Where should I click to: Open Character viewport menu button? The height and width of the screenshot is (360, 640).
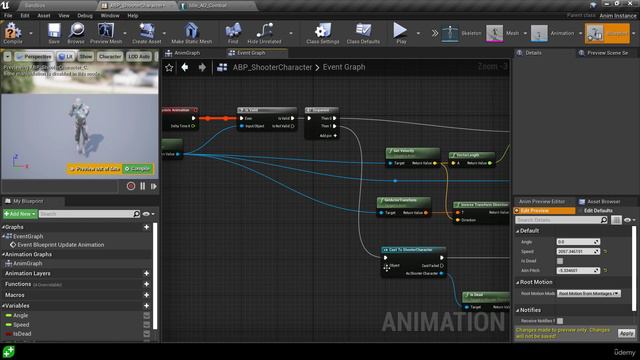[110, 57]
